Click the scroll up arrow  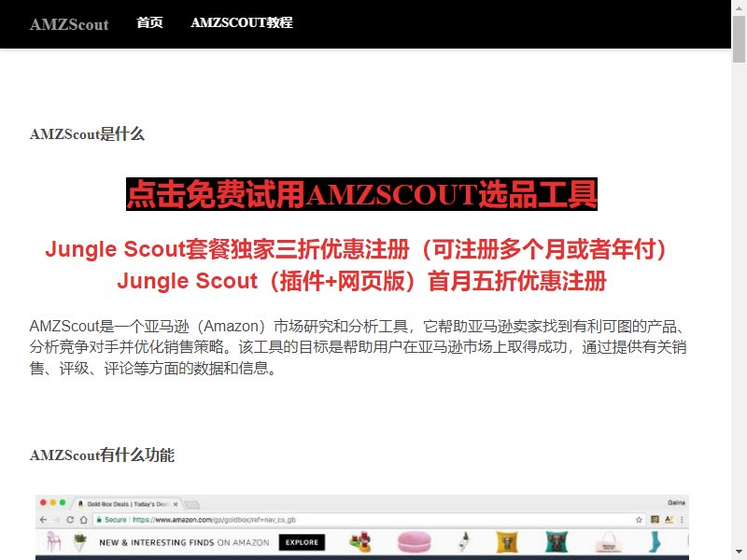739,7
